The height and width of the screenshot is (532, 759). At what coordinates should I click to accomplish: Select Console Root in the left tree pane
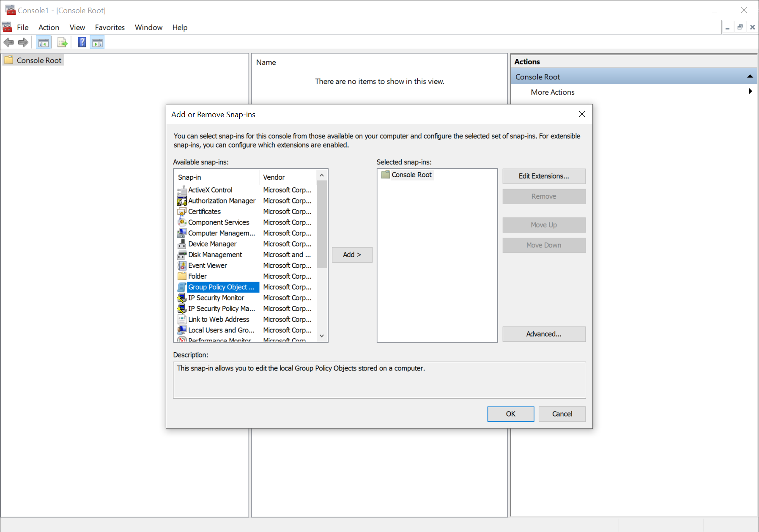[34, 60]
